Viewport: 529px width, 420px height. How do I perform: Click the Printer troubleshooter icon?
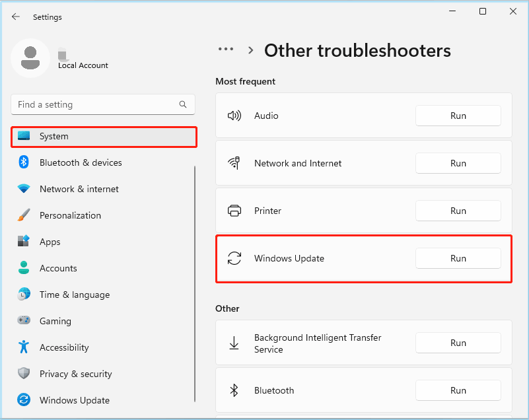[x=234, y=210]
